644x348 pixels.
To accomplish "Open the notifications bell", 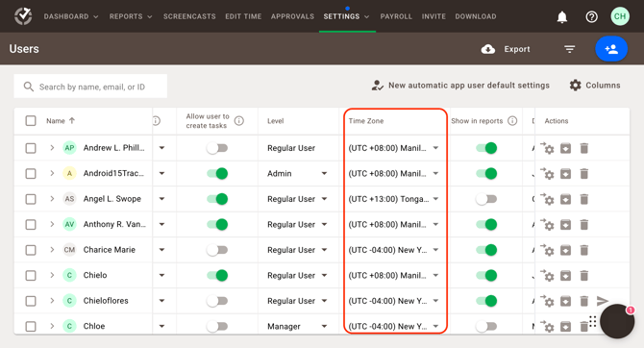I will (x=562, y=17).
